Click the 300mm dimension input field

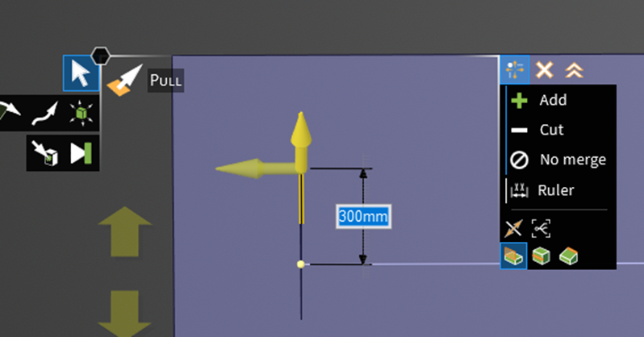coord(363,216)
